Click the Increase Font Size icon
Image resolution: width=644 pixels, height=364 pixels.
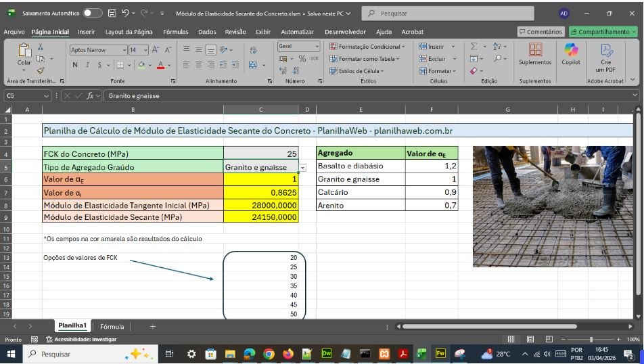point(155,49)
